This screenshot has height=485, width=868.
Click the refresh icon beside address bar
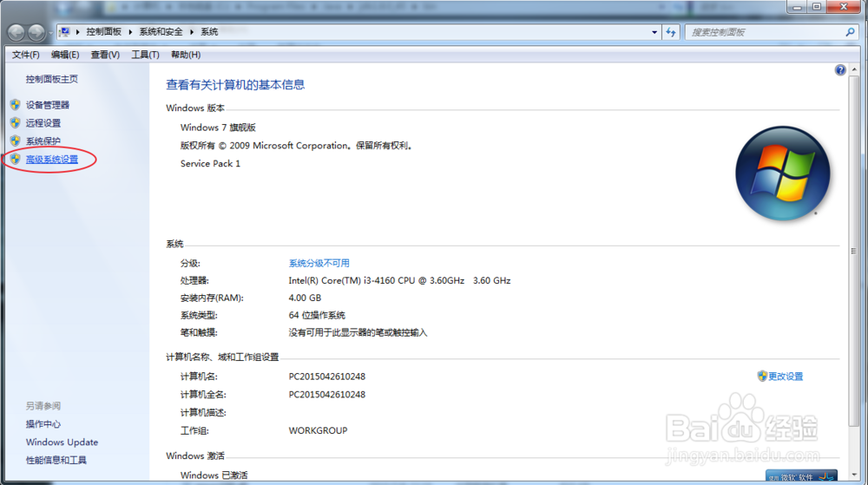pos(671,32)
